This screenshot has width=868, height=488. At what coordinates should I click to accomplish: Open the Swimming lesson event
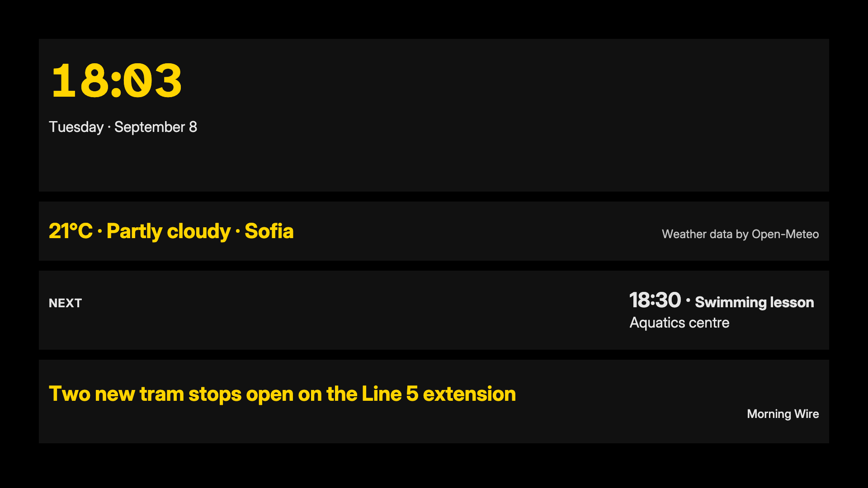[x=755, y=302]
